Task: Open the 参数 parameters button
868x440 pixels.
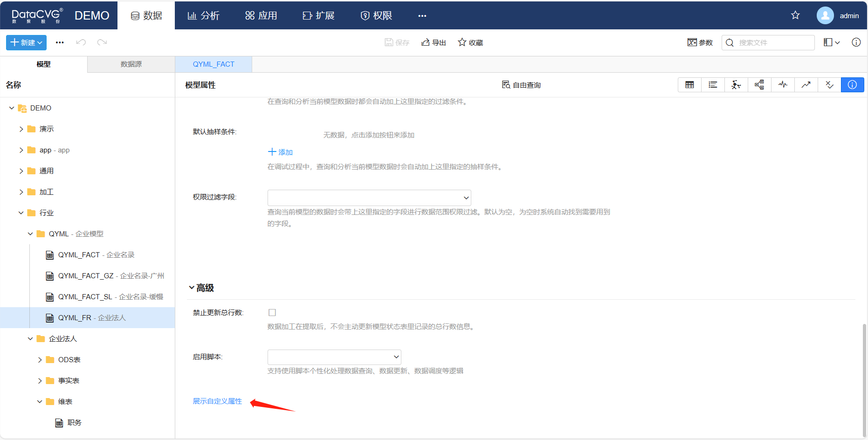Action: pyautogui.click(x=700, y=42)
